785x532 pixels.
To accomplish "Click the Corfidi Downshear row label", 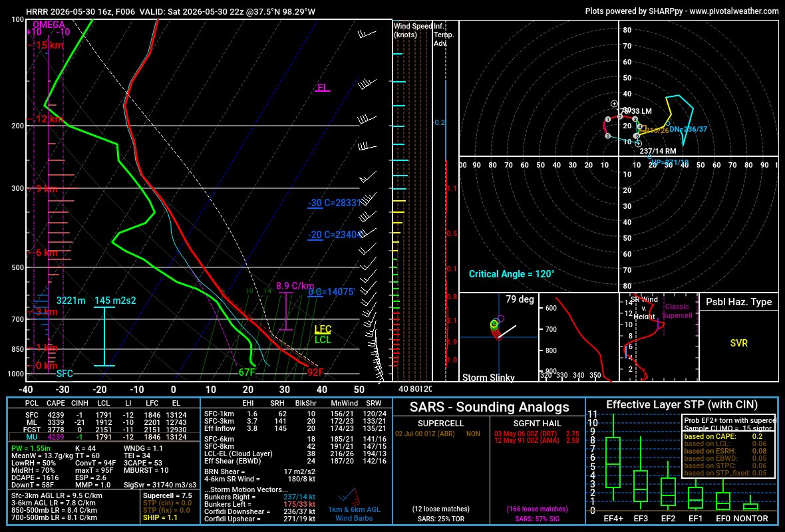I will (x=237, y=511).
